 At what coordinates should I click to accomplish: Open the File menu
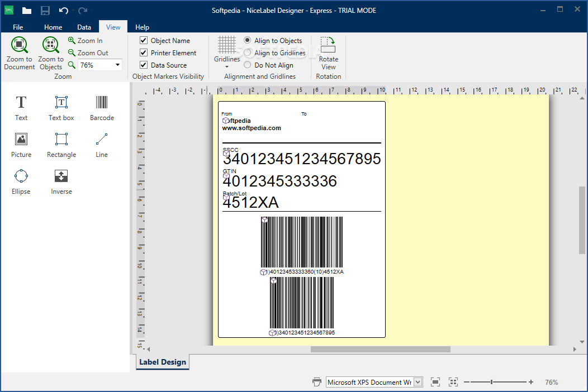pyautogui.click(x=18, y=27)
